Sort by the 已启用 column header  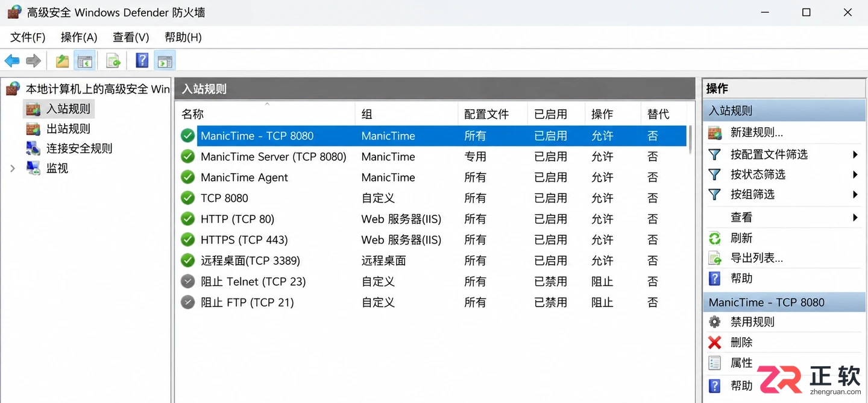coord(556,114)
